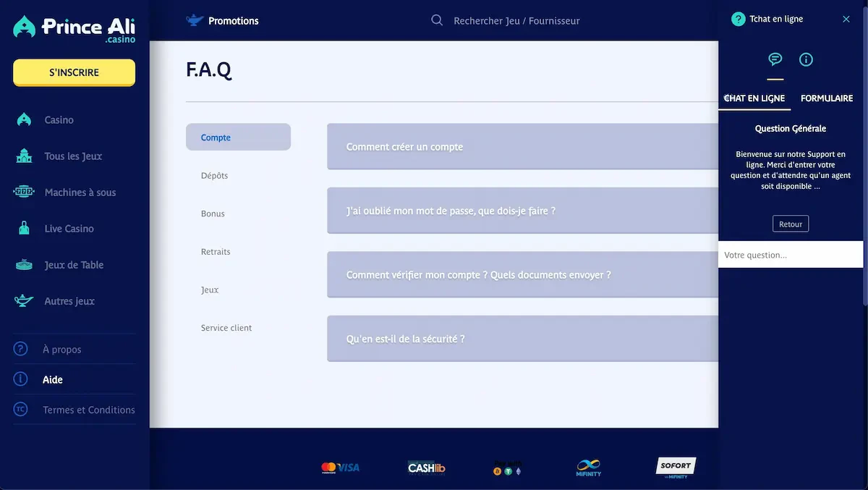Click the search magnifier icon
Viewport: 868px width, 490px height.
pyautogui.click(x=437, y=20)
